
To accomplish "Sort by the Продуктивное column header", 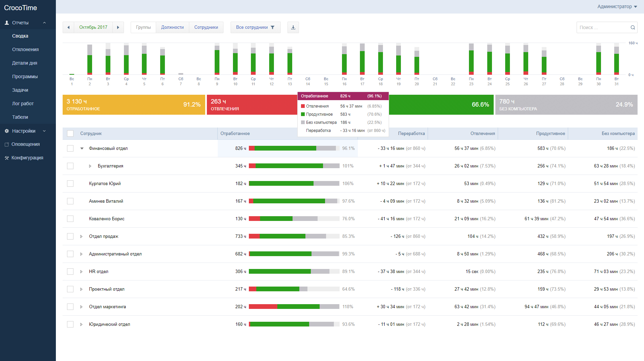I will point(551,134).
